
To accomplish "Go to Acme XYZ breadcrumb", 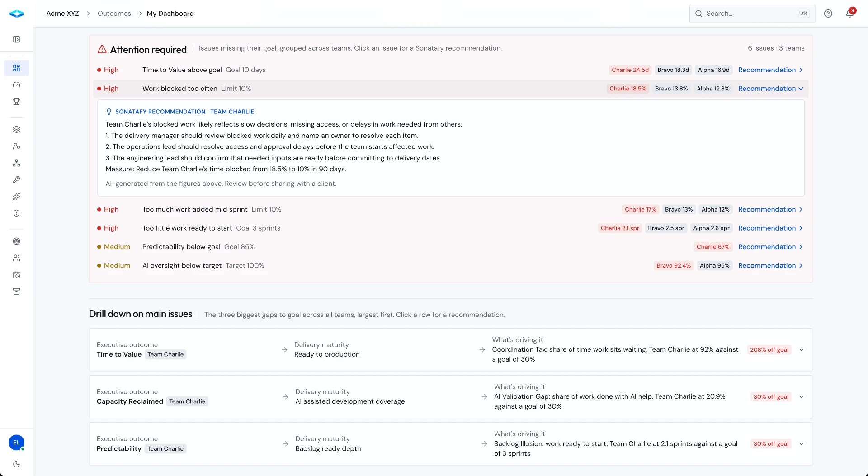I will (x=62, y=14).
